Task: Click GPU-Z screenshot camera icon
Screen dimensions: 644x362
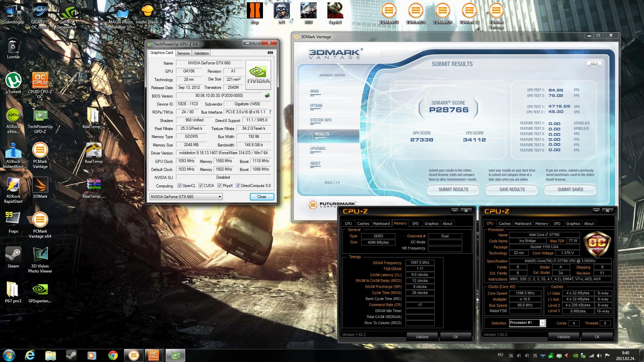Action: [270, 53]
